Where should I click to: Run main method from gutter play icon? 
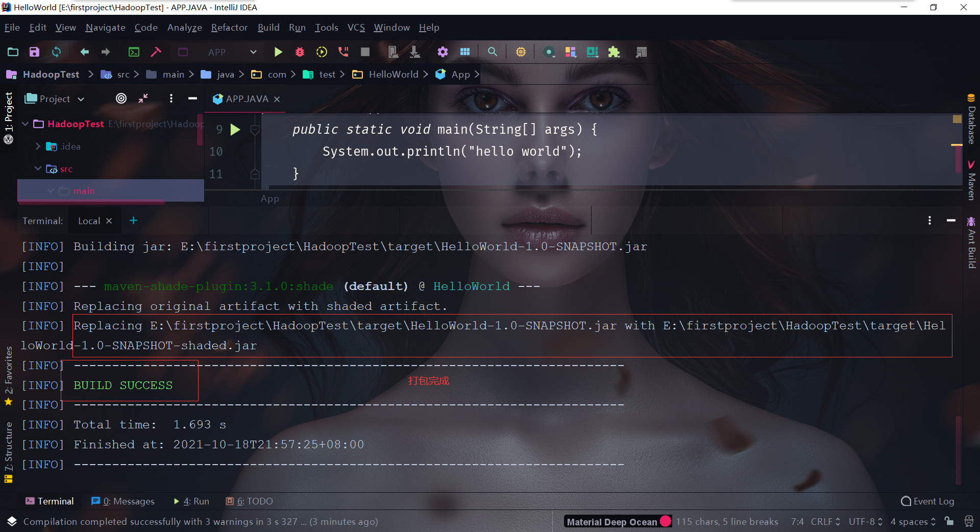tap(235, 130)
